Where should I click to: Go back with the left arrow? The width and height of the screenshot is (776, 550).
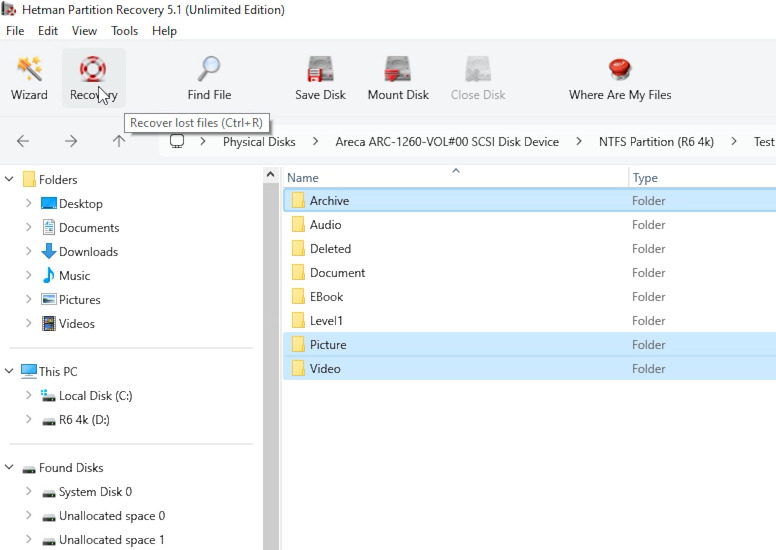tap(23, 141)
